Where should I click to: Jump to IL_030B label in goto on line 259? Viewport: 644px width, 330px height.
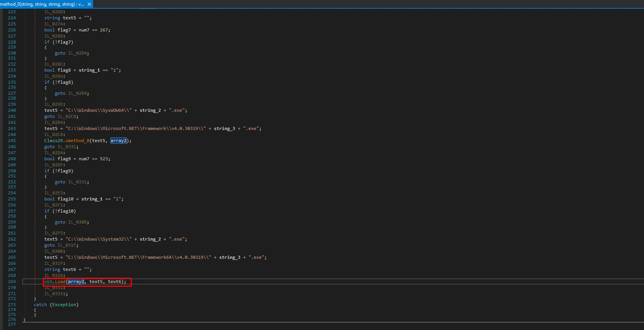[x=77, y=222]
